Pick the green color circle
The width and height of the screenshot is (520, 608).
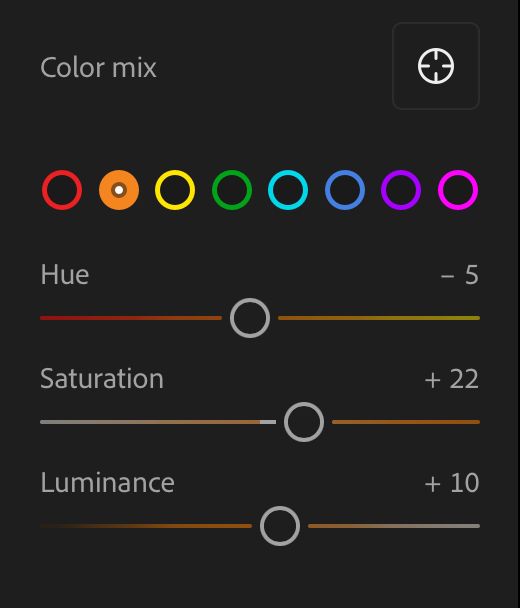[232, 190]
